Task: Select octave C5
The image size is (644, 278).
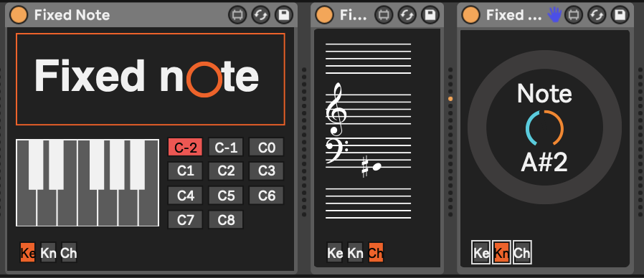Action: click(226, 196)
